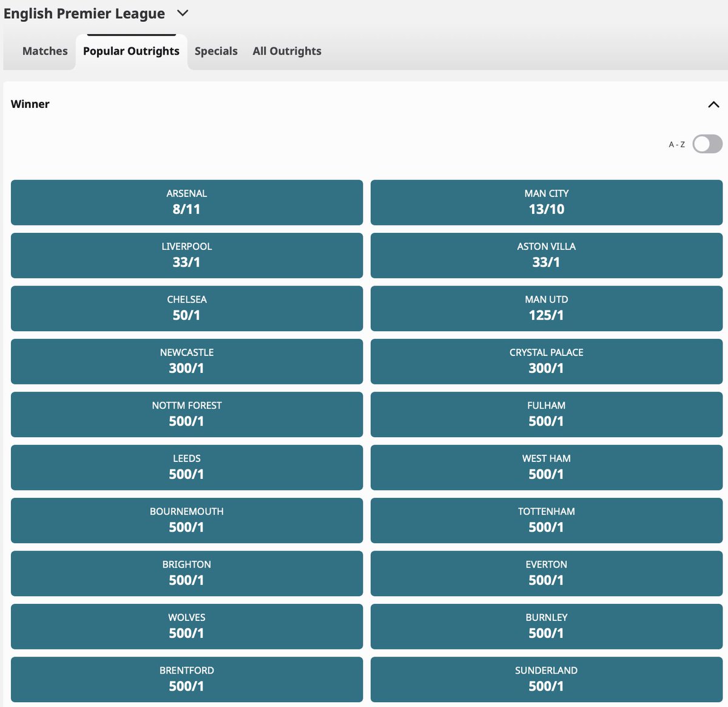Pick Man City at 13/10
The height and width of the screenshot is (707, 728).
point(547,203)
